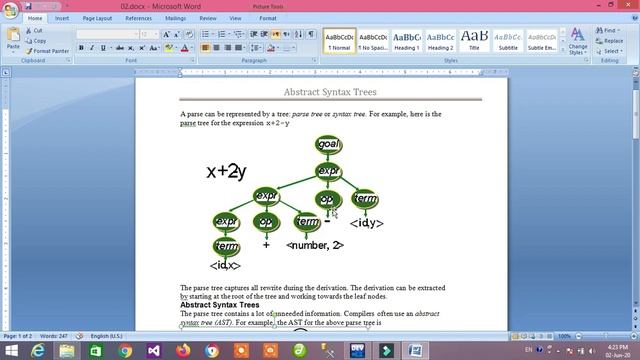Click the Shrink Font icon
Screen dimensions: 640x360
pos(177,35)
